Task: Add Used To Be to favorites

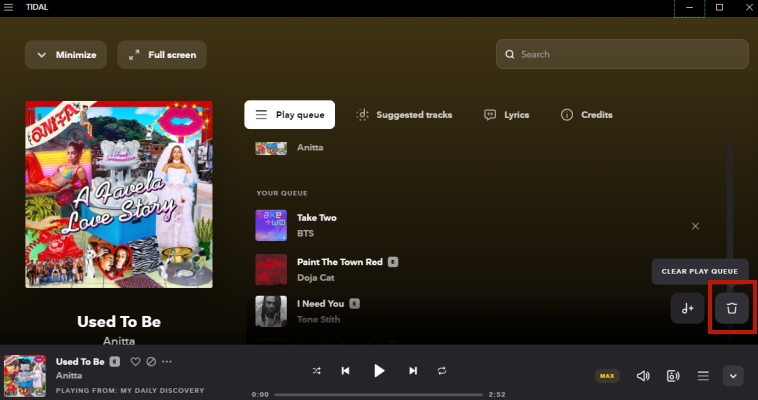Action: point(135,361)
